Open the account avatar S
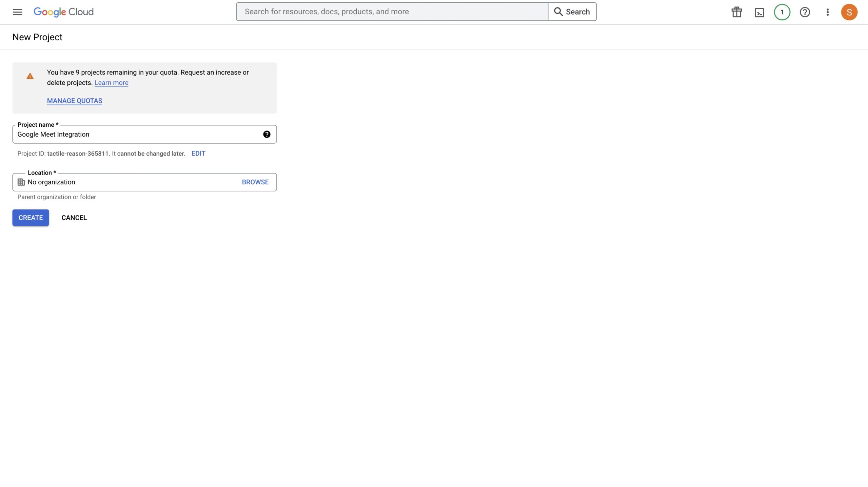This screenshot has width=868, height=487. [849, 12]
